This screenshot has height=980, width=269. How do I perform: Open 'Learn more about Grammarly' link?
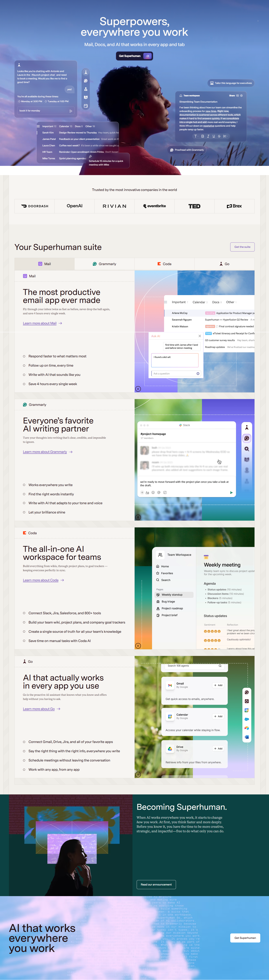point(48,452)
